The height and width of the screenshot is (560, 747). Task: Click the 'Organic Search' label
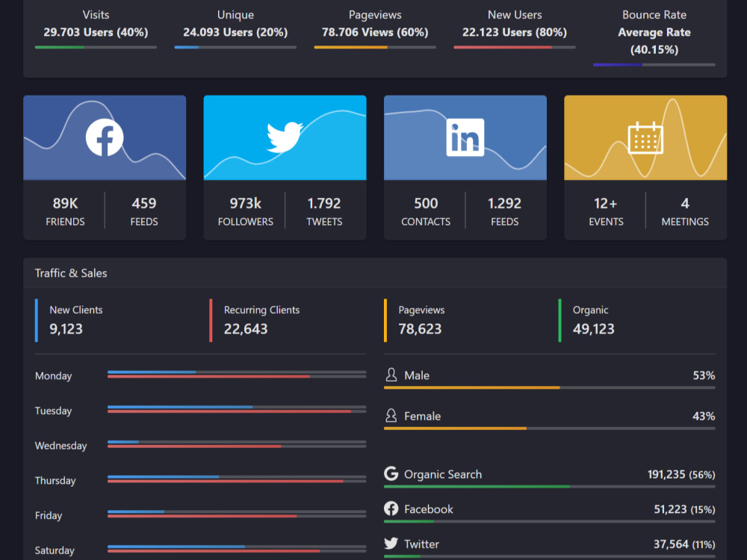[443, 474]
